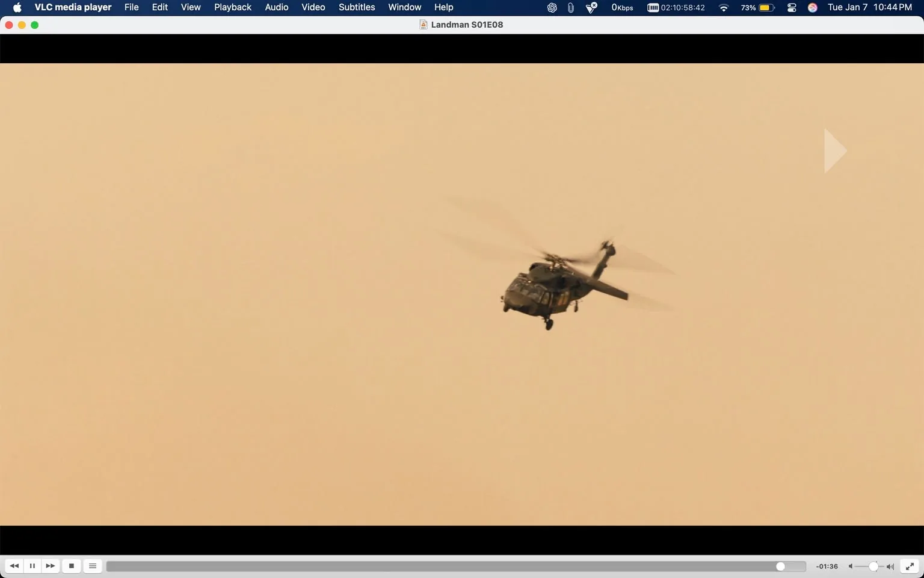The width and height of the screenshot is (924, 578).
Task: Set volume to max via loud speaker icon
Action: 889,566
